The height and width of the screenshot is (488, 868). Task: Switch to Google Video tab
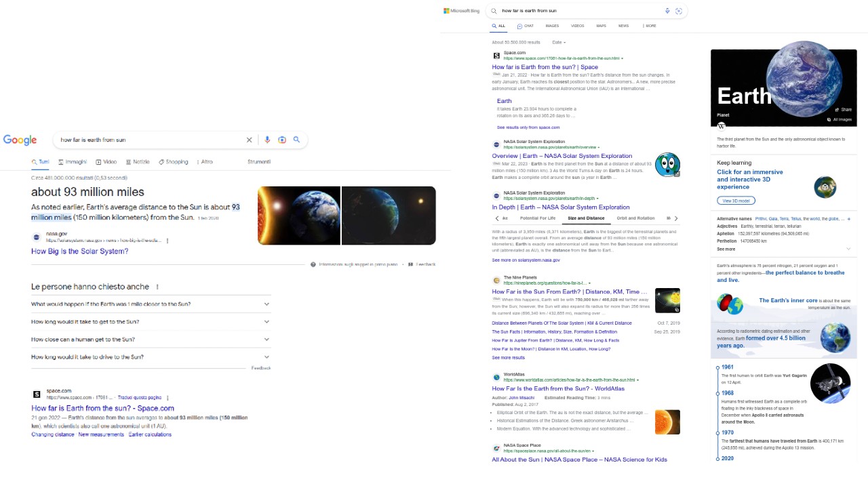[106, 162]
